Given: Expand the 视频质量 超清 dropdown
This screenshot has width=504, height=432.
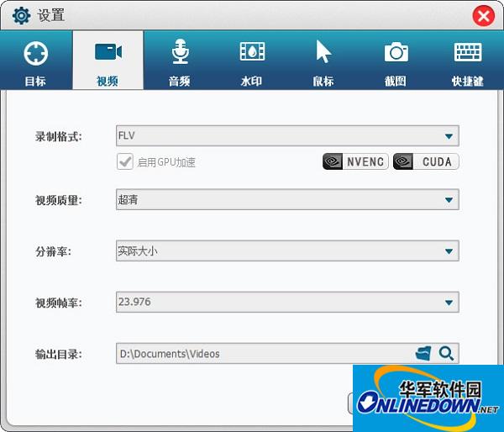Looking at the screenshot, I should [x=287, y=200].
